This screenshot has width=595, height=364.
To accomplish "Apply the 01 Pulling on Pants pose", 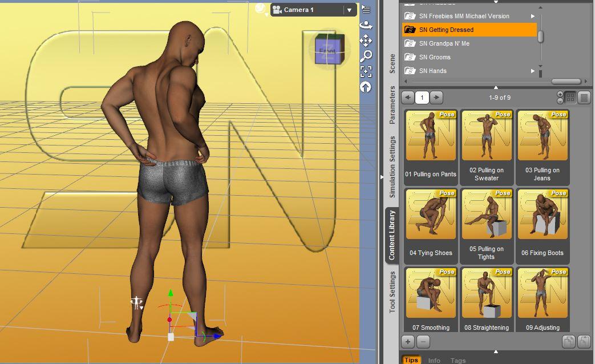I will pos(431,147).
